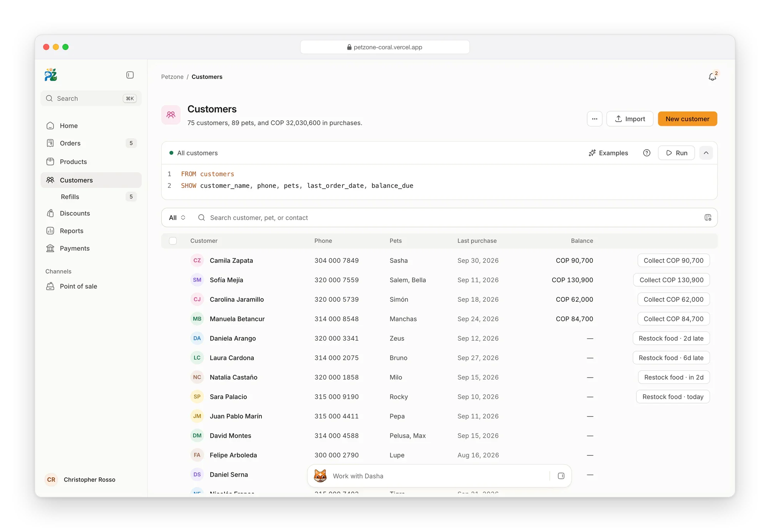770x532 pixels.
Task: Click the help question mark icon
Action: pos(647,153)
